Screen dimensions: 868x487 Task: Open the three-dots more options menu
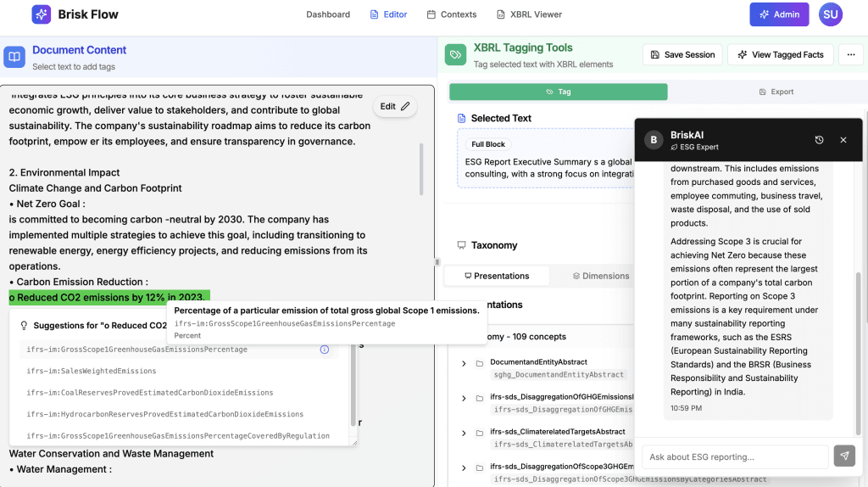click(850, 54)
